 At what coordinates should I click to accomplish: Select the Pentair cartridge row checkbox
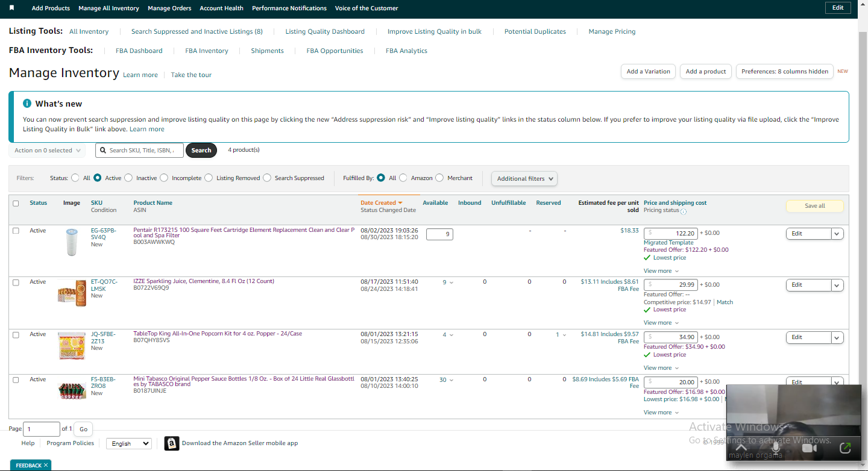(16, 231)
